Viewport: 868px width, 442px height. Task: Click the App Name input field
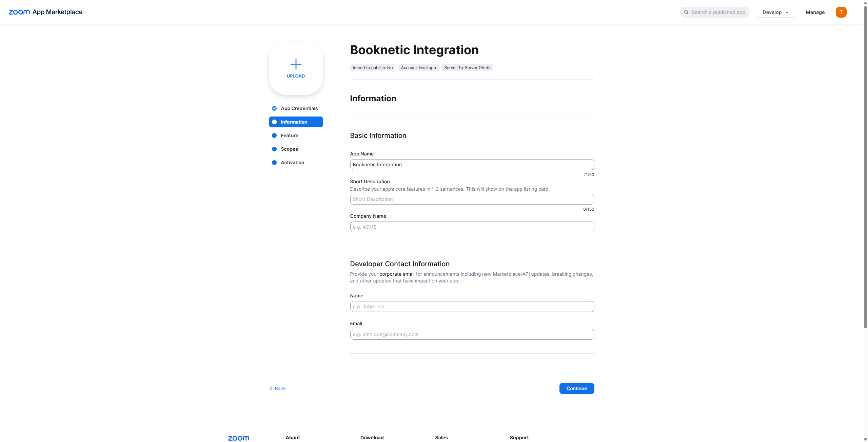pyautogui.click(x=472, y=165)
